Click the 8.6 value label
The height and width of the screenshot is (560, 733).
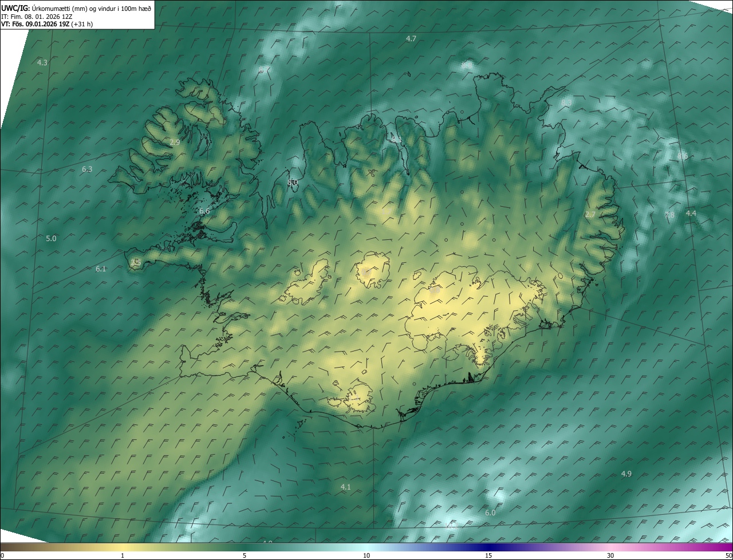click(683, 156)
